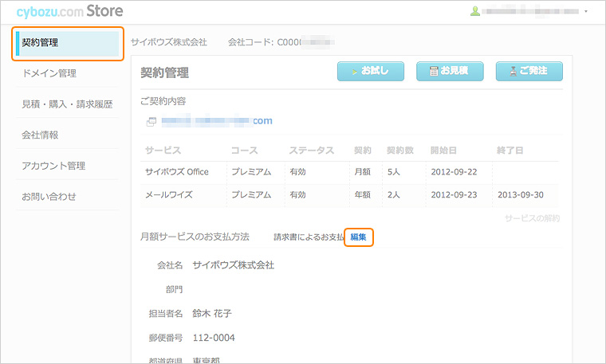This screenshot has height=364, width=606.
Task: Click the contact name 鈴木 花子
Action: coord(212,314)
